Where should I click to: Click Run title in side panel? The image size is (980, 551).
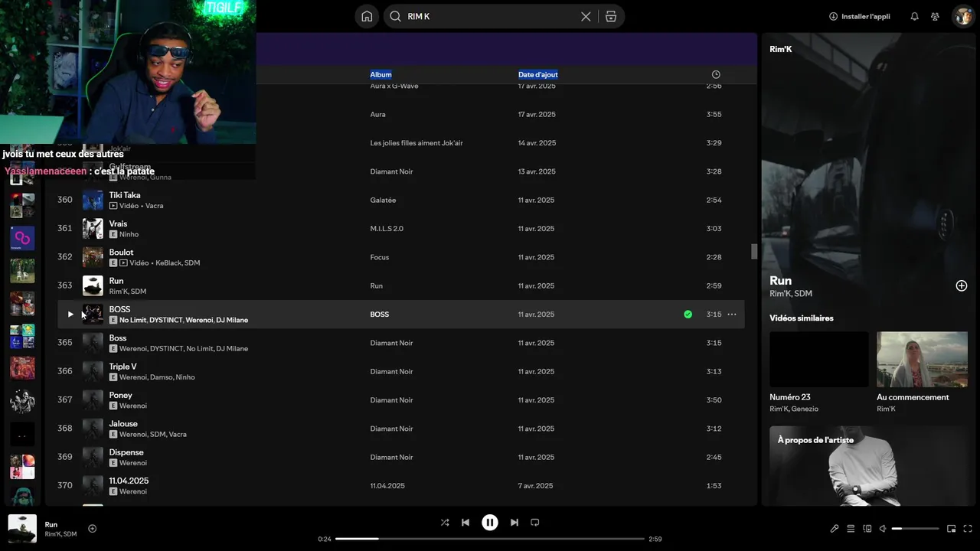[x=781, y=281]
